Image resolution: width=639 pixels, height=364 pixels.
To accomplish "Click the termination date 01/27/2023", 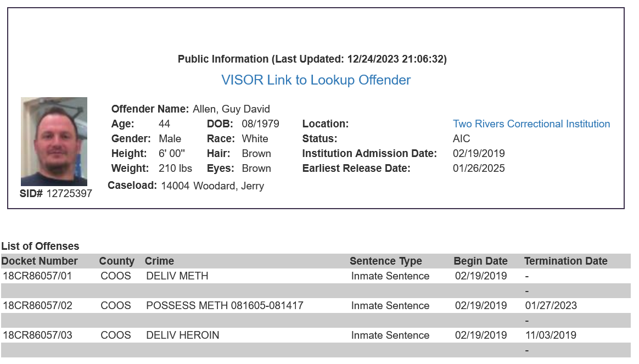I will 551,305.
